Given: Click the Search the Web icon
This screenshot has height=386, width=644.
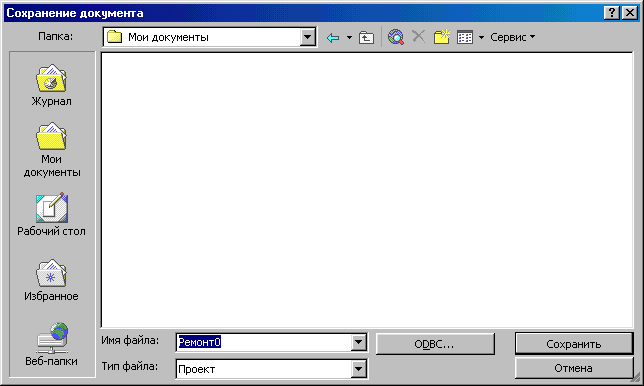Looking at the screenshot, I should click(x=396, y=37).
